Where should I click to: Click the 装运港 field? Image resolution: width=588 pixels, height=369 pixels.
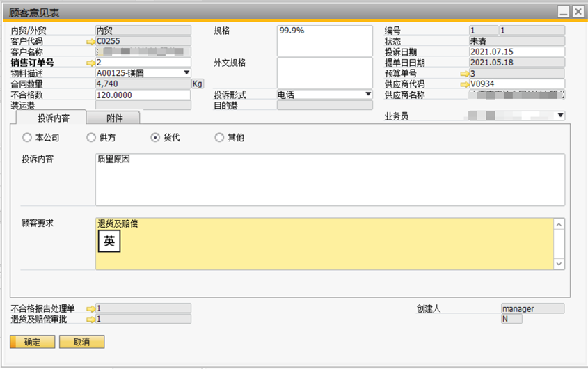click(143, 106)
